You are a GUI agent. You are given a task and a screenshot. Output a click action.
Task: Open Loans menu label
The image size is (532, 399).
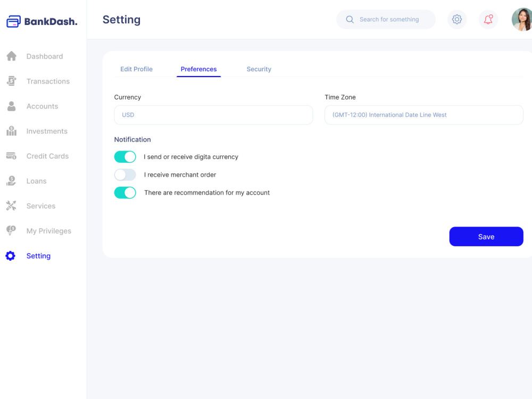(x=37, y=181)
